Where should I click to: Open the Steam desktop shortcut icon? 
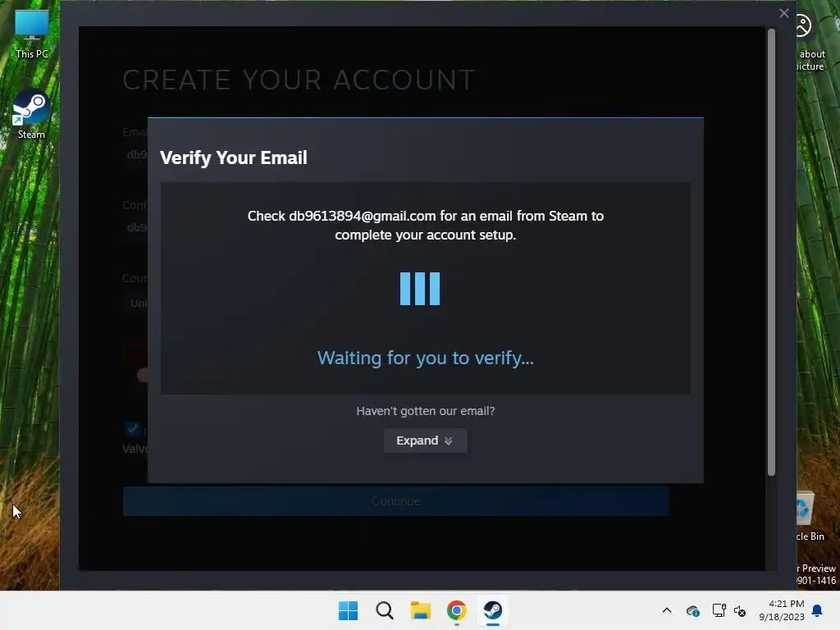tap(31, 114)
